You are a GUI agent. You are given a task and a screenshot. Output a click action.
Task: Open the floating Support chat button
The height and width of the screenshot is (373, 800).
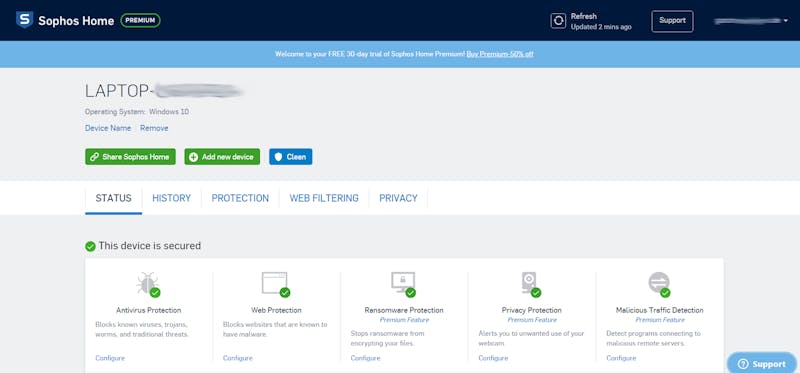coord(762,364)
